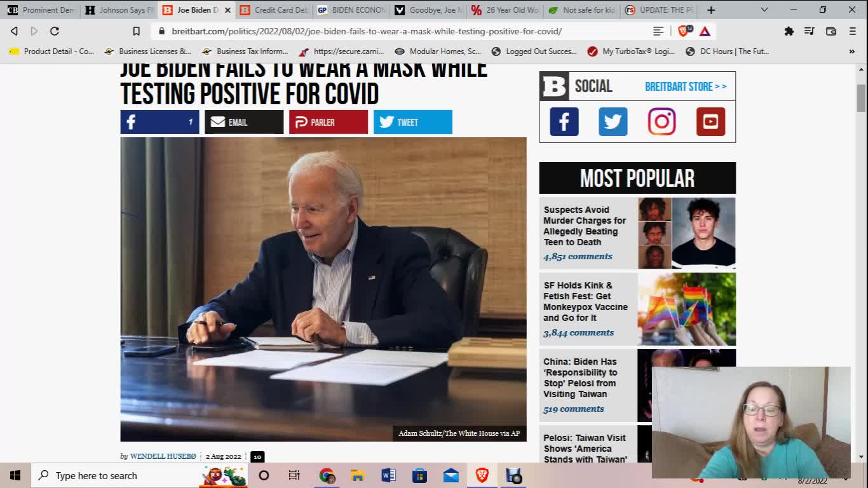Open Task View on the taskbar
The width and height of the screenshot is (868, 488).
tap(294, 475)
